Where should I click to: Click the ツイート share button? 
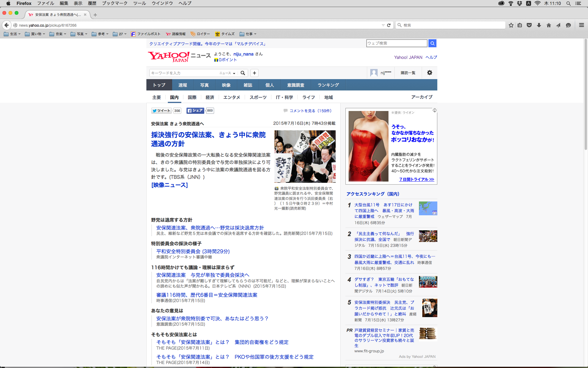(161, 111)
